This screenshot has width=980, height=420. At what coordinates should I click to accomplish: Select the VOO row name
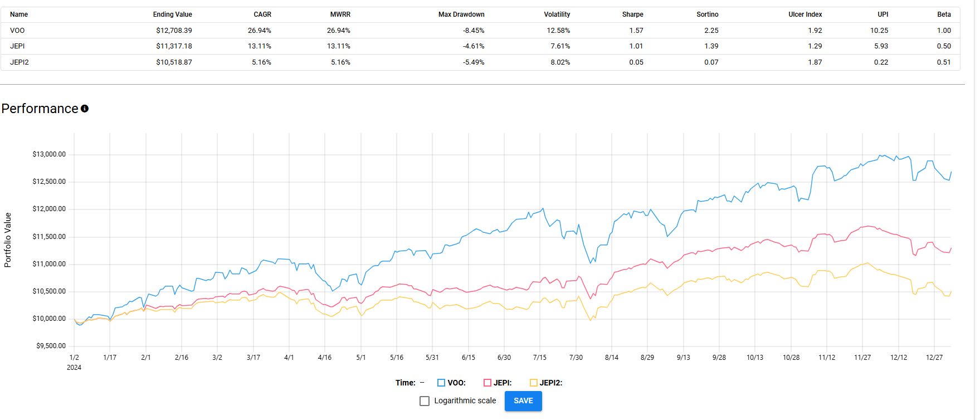click(17, 31)
